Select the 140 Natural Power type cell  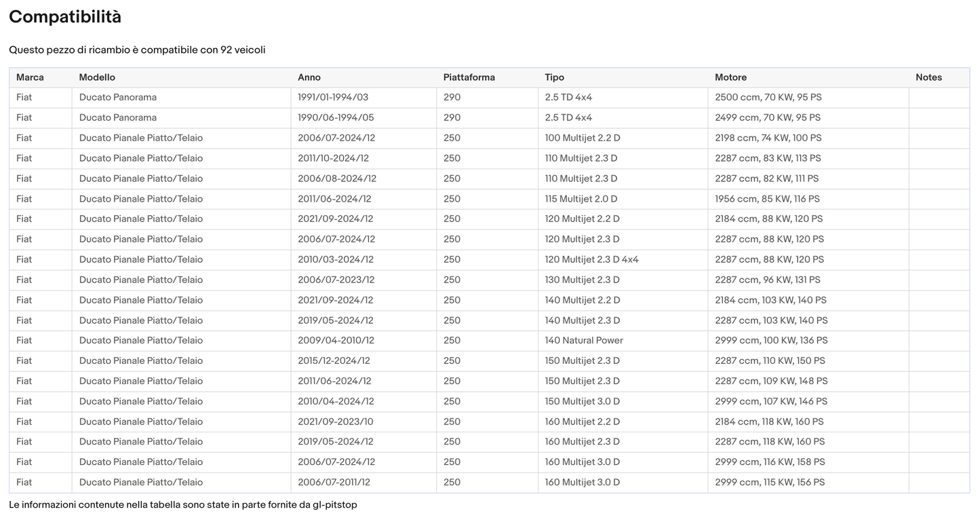[584, 340]
